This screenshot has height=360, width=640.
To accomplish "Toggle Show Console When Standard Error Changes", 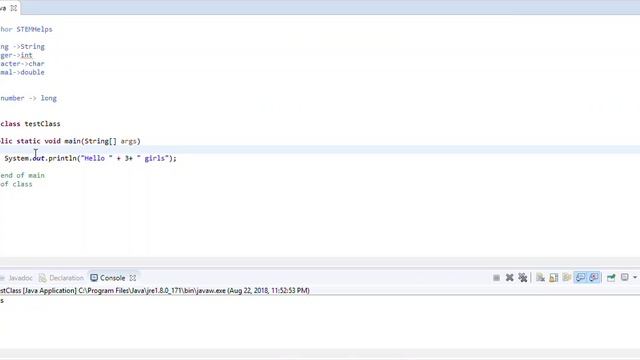I will [x=594, y=278].
